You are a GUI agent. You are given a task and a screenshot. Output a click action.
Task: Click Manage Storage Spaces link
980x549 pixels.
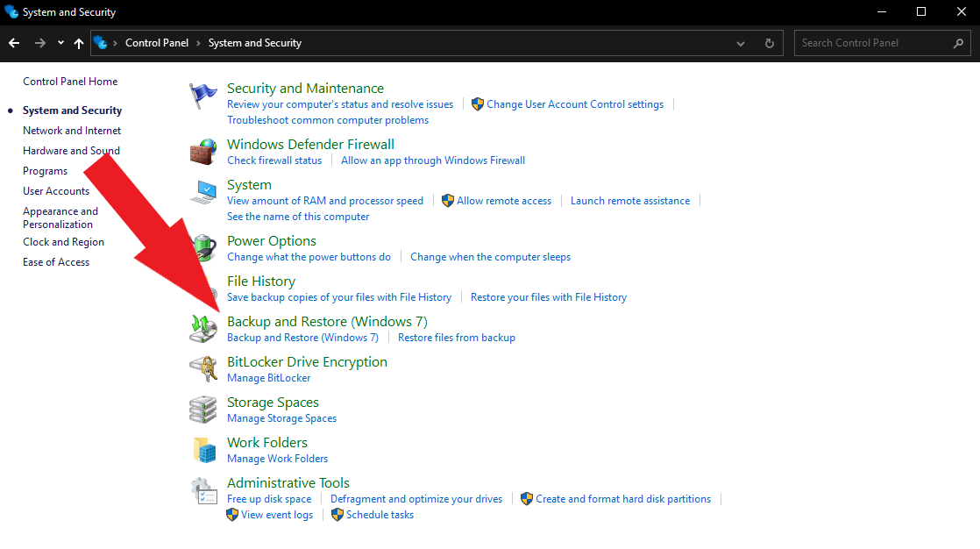[282, 418]
